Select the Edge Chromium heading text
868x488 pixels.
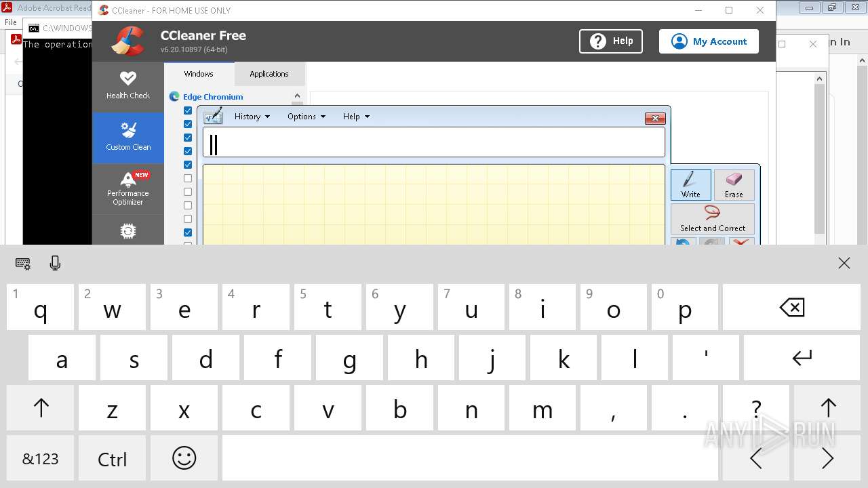pyautogui.click(x=213, y=97)
